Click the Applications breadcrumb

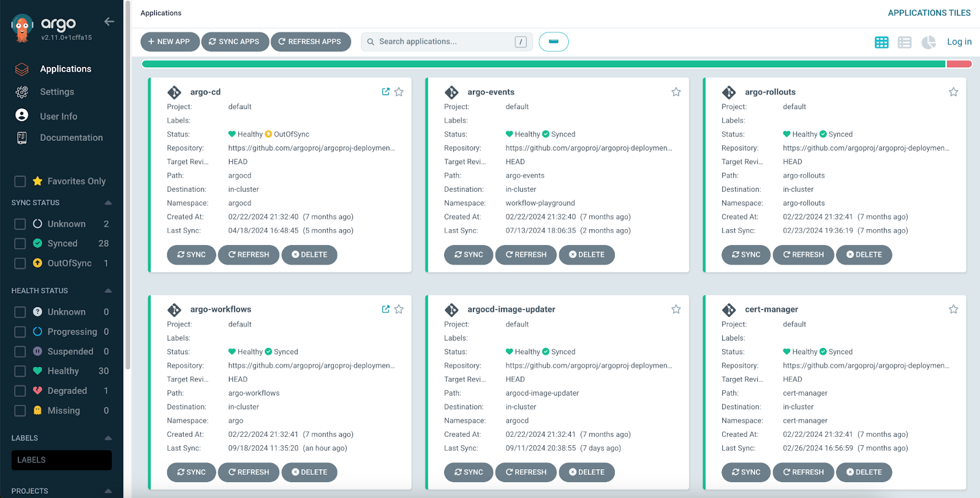click(x=161, y=13)
